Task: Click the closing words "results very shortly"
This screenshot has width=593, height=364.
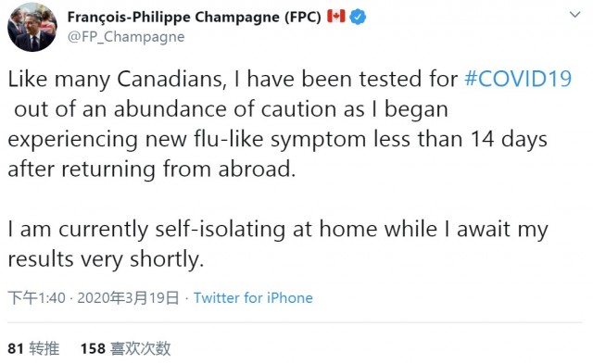Action: (x=106, y=259)
